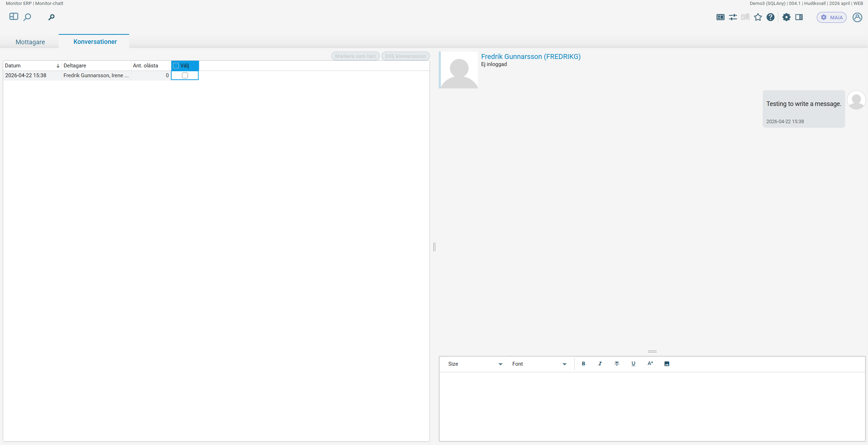
Task: Switch to the Mottagare tab
Action: coord(30,42)
